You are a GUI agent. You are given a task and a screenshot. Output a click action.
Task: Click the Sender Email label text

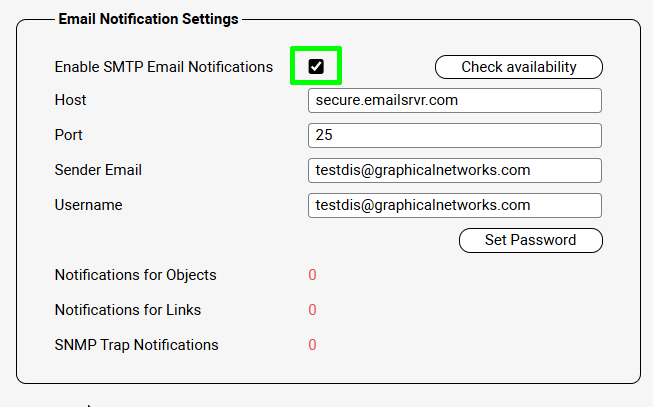pos(98,170)
